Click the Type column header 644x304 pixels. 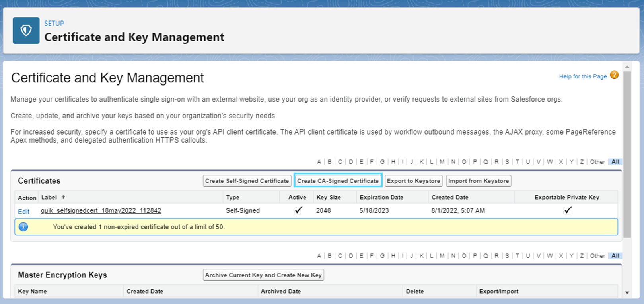coord(233,197)
